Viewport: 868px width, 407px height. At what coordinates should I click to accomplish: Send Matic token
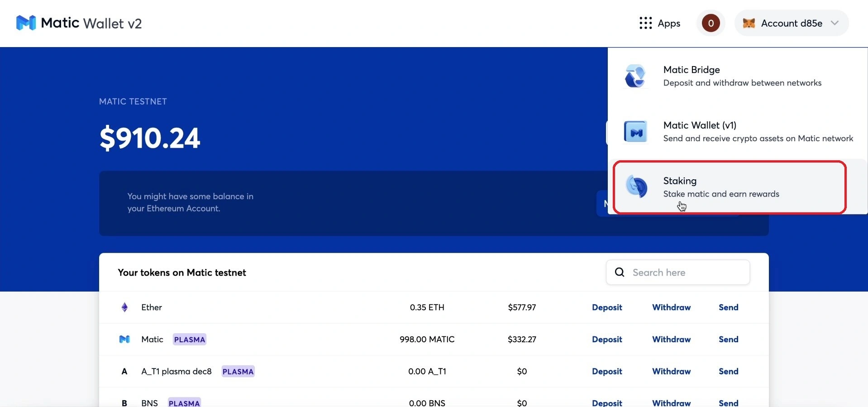pos(728,339)
